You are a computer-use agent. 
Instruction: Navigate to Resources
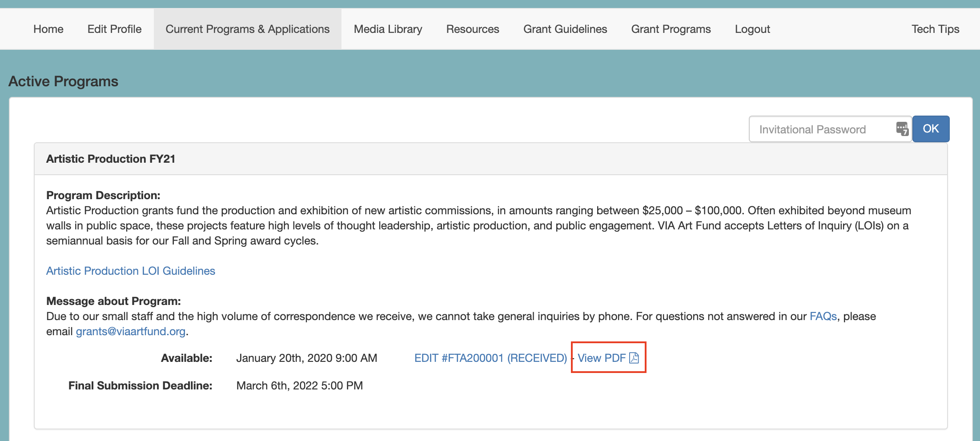click(x=473, y=29)
